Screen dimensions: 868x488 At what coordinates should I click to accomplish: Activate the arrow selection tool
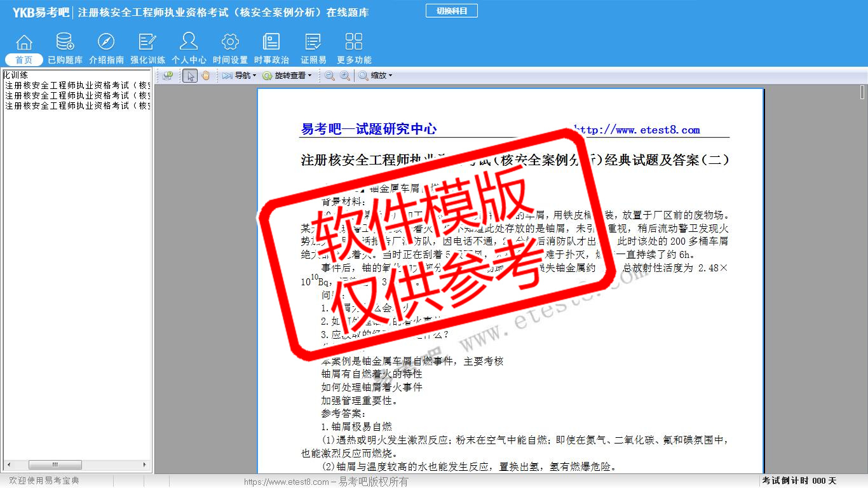[x=190, y=76]
